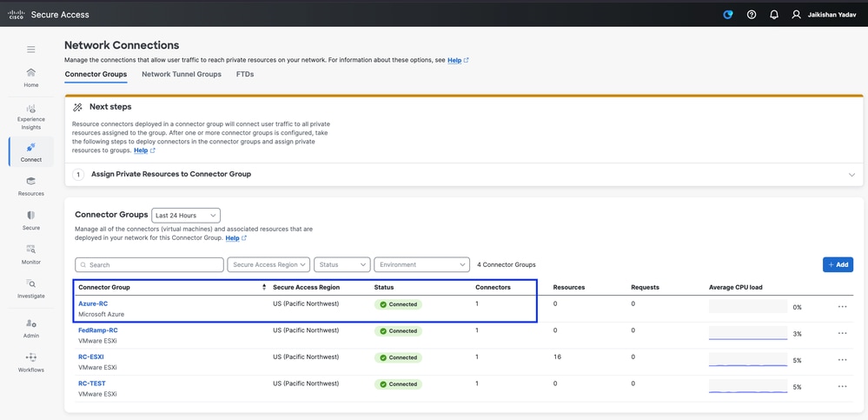This screenshot has width=868, height=420.
Task: Open the Secure Access Region filter
Action: pos(270,264)
